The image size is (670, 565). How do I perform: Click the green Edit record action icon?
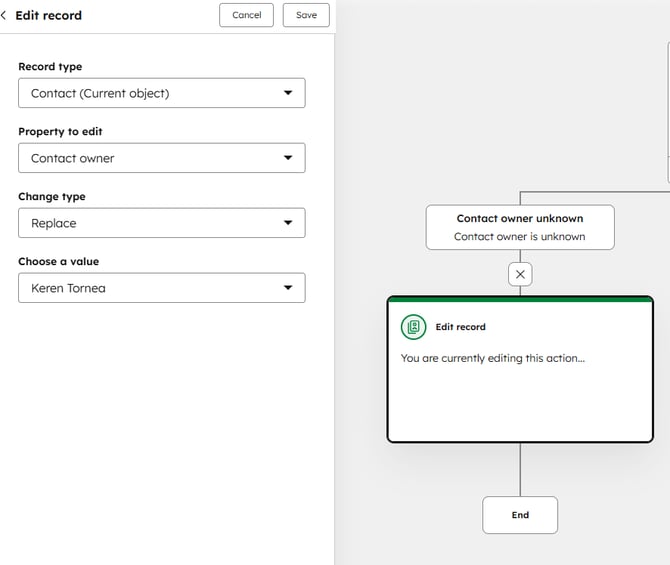click(x=413, y=327)
